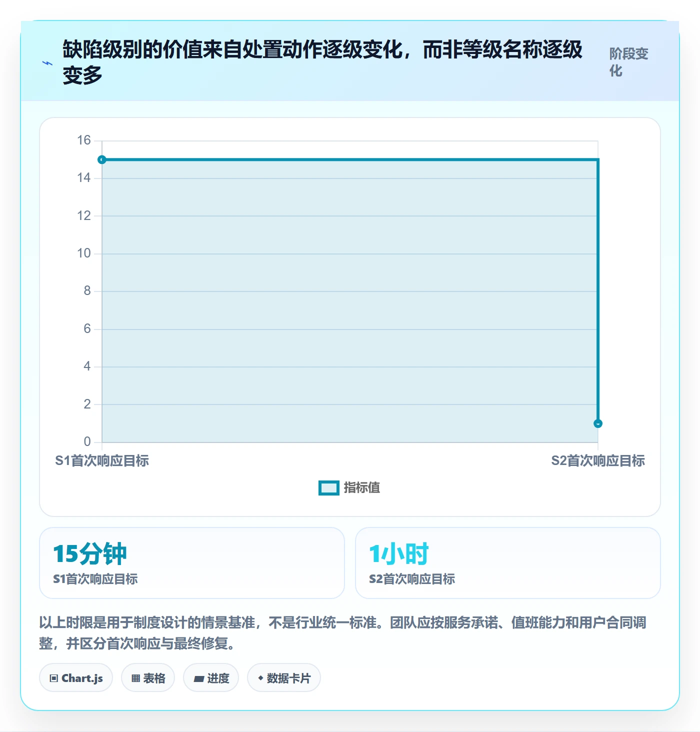Select the 数据卡片 tag
Viewport: 700px width, 732px height.
click(284, 678)
